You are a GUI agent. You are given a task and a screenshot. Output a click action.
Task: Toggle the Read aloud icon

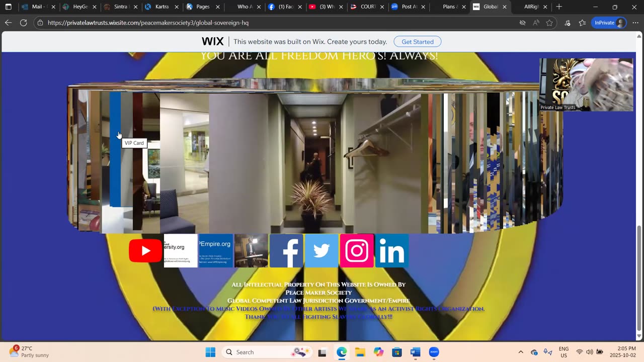[536, 23]
